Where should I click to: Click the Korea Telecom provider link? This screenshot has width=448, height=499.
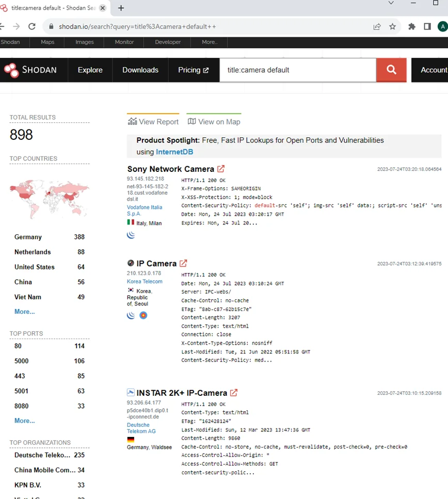(x=145, y=281)
